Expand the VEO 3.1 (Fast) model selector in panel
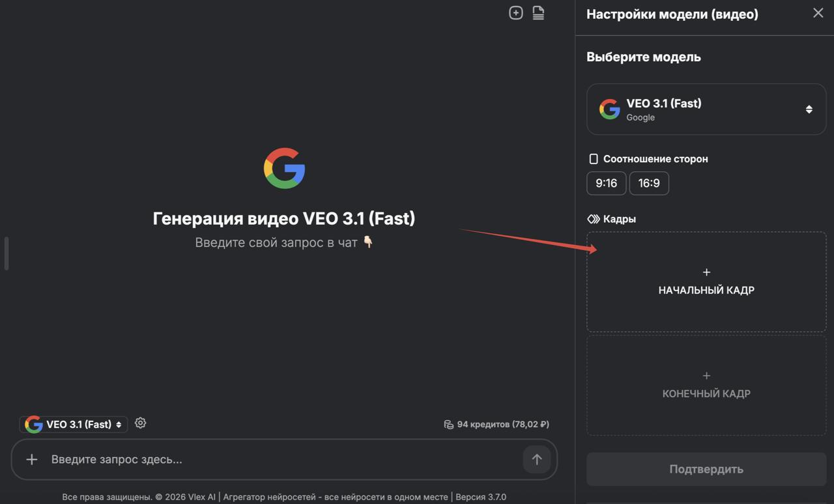Image resolution: width=834 pixels, height=504 pixels. click(x=706, y=109)
